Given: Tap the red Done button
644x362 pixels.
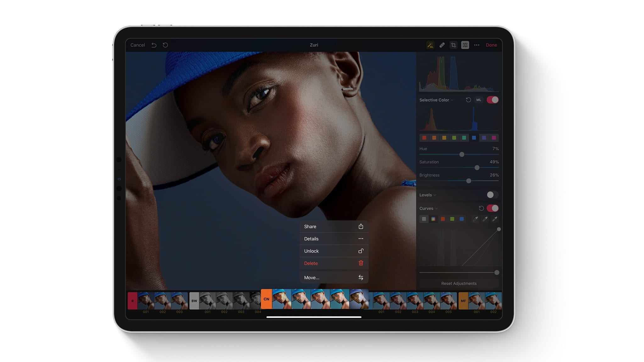Looking at the screenshot, I should coord(491,45).
